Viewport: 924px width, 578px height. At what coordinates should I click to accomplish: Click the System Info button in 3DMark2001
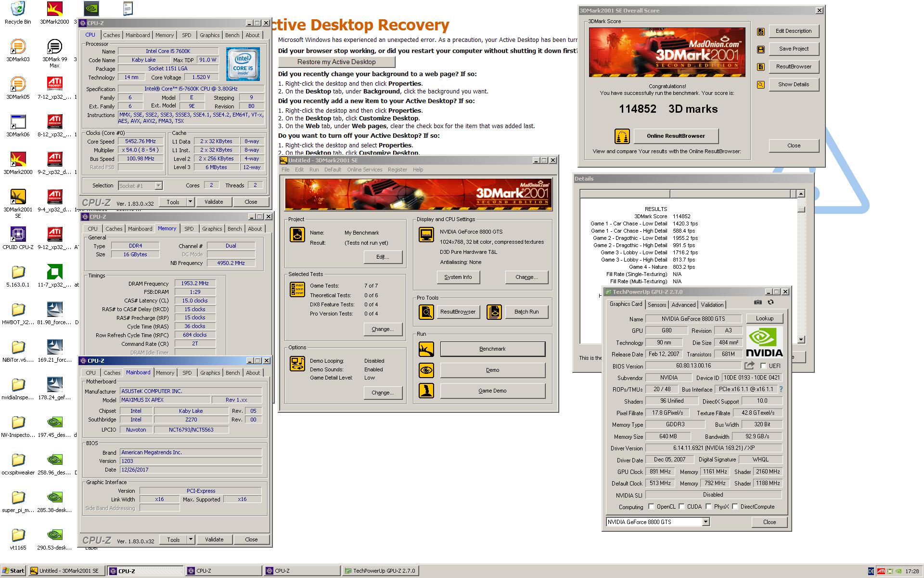point(458,277)
